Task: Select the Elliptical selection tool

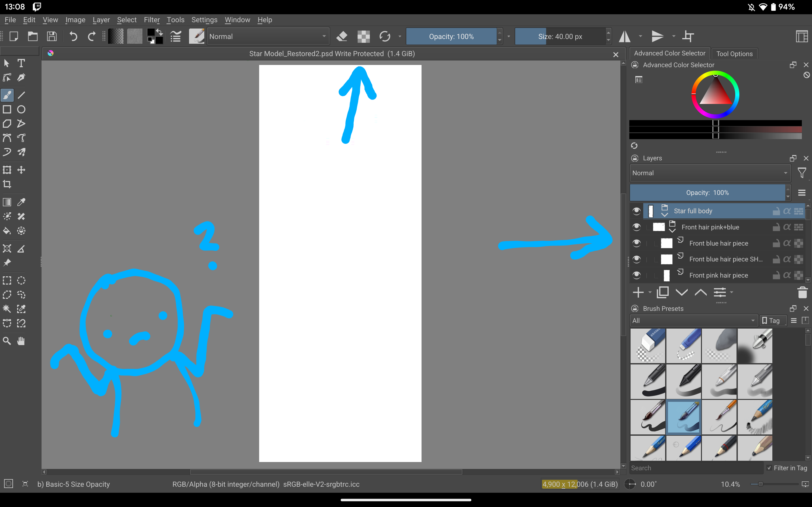Action: pos(21,280)
